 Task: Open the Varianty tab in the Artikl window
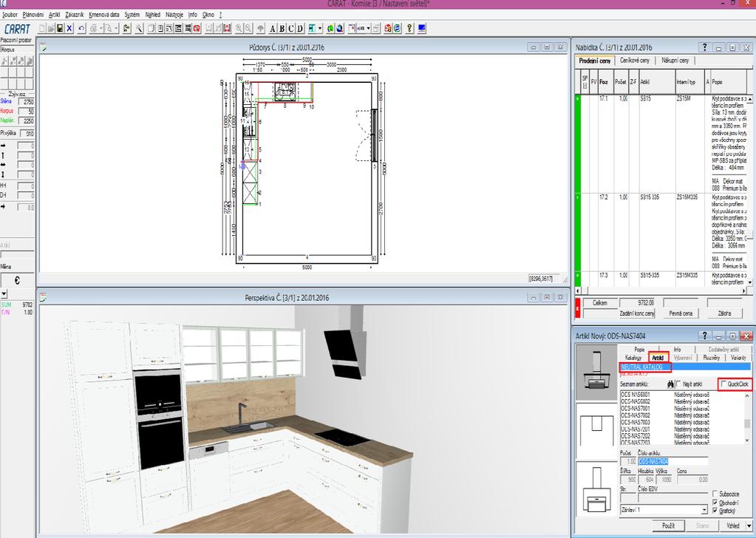click(x=738, y=358)
